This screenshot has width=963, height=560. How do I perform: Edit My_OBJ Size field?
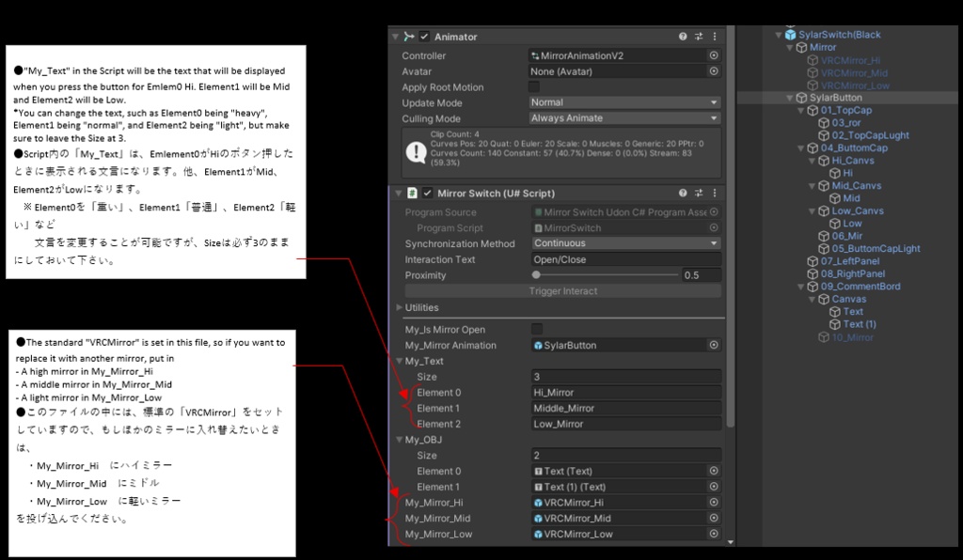point(625,455)
